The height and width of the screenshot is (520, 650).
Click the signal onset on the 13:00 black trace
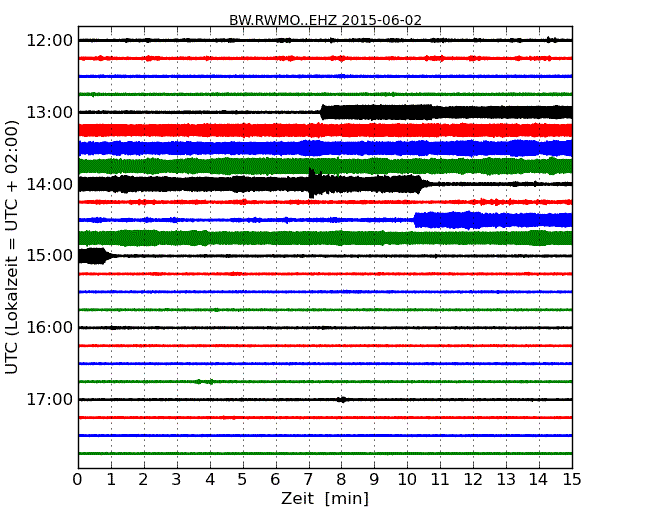[x=322, y=112]
